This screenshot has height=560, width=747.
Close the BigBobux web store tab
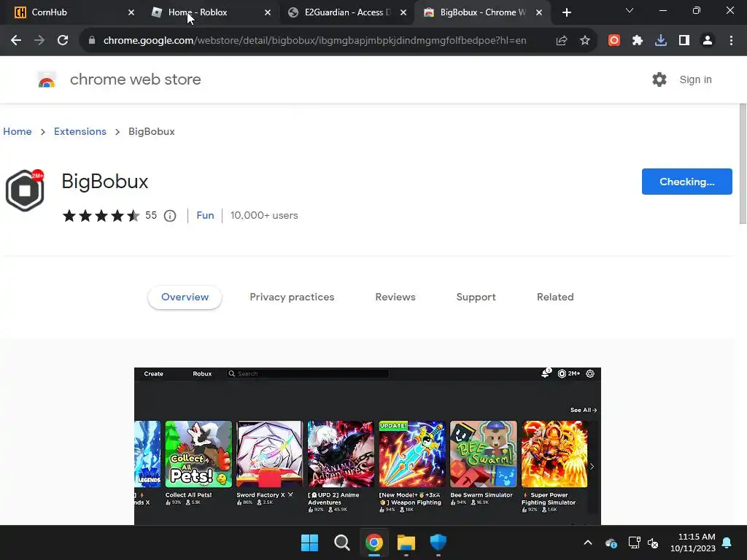click(x=539, y=12)
